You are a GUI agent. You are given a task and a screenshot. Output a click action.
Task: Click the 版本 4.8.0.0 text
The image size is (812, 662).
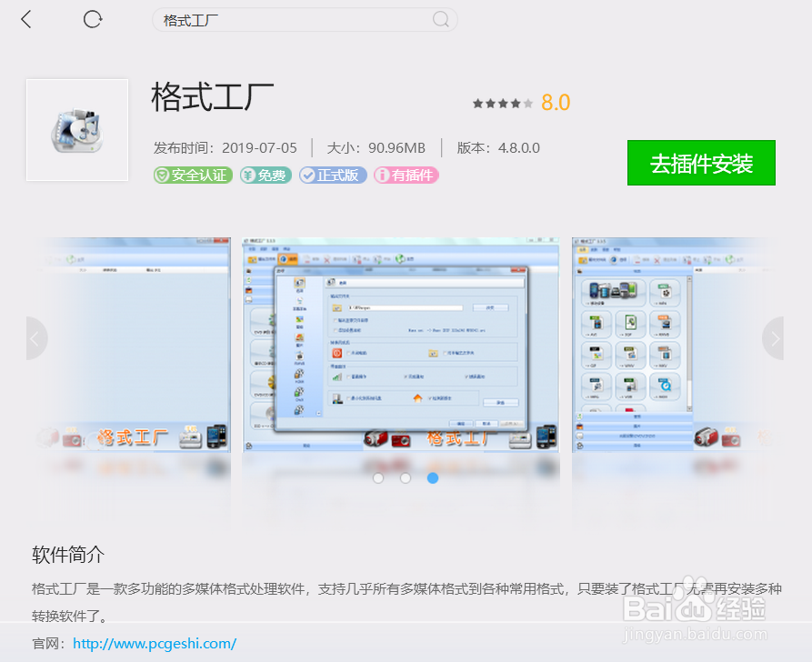498,148
